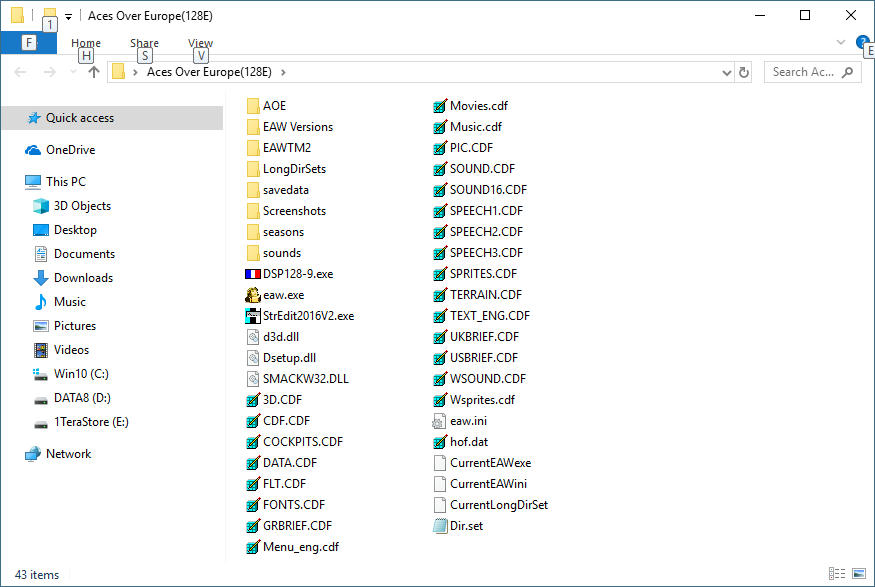
Task: Refresh the folder with the reload icon
Action: 744,73
